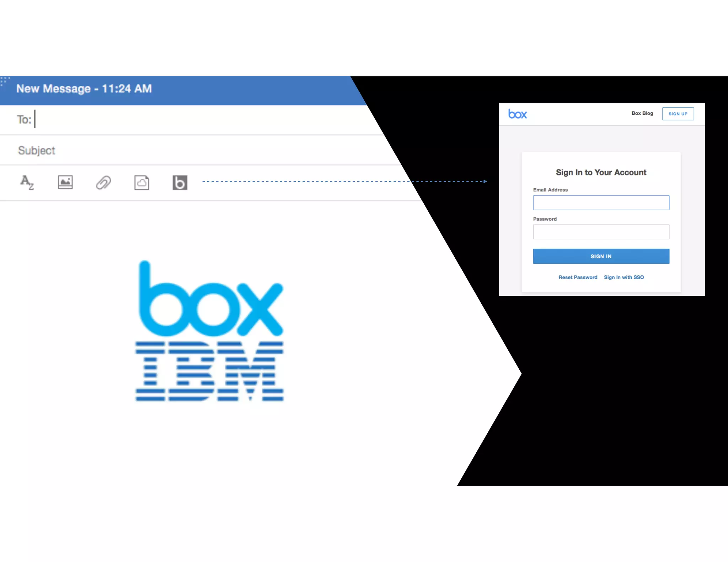Click the New Message title bar
Image resolution: width=728 pixels, height=562 pixels.
click(x=84, y=89)
